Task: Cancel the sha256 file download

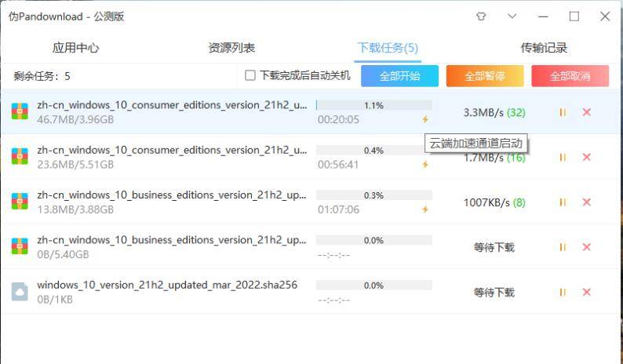Action: [x=586, y=292]
